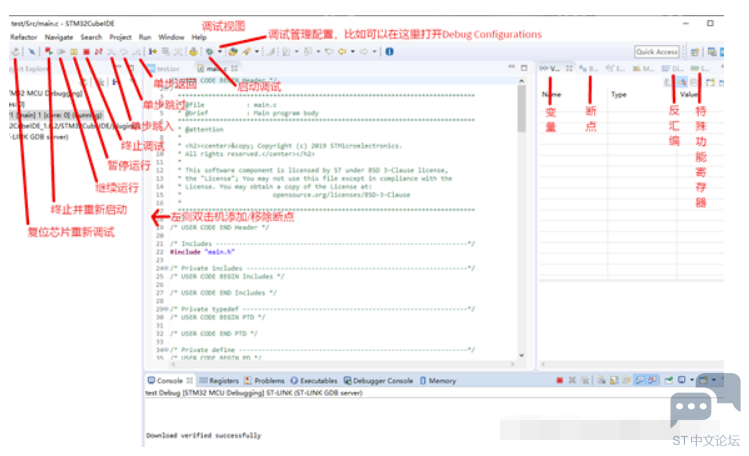Image resolution: width=749 pixels, height=456 pixels.
Task: Open the Project menu
Action: point(120,37)
